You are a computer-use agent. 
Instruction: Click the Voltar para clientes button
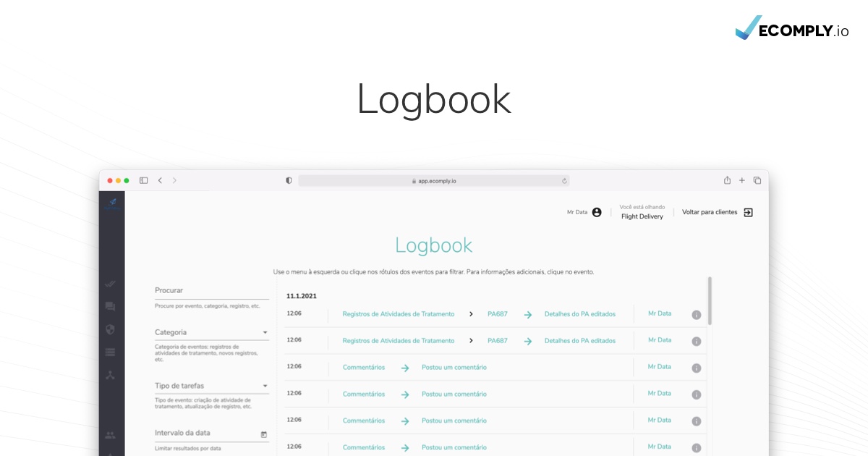point(710,212)
